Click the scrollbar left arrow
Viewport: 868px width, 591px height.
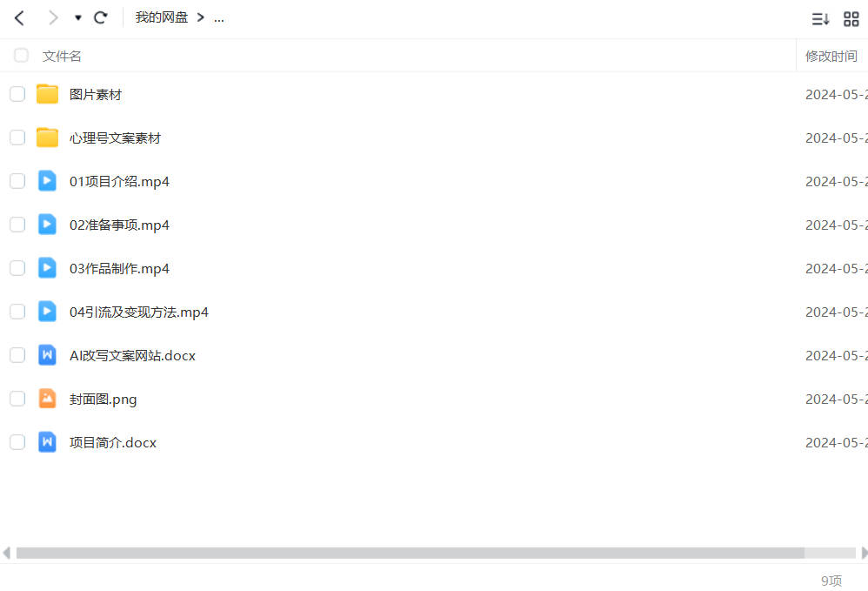click(7, 553)
